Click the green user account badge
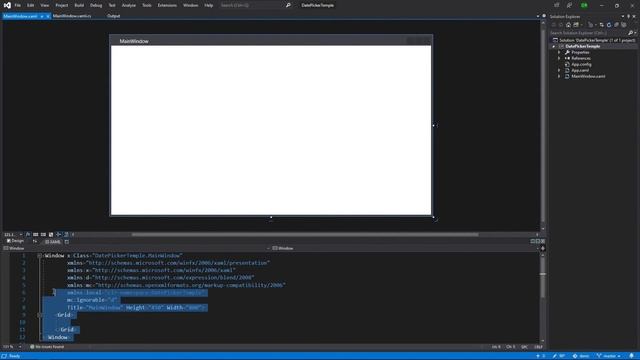Screen dimensions: 640x360 tap(584, 5)
